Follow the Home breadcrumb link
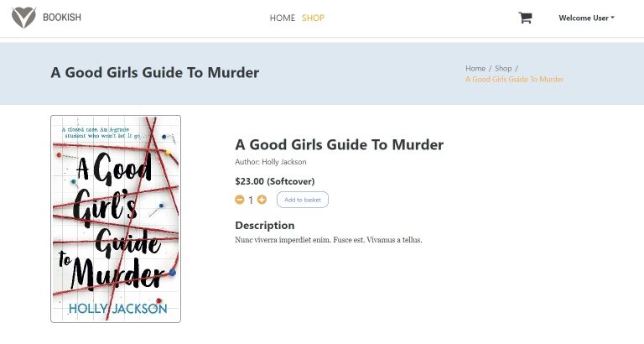This screenshot has width=644, height=344. click(475, 68)
